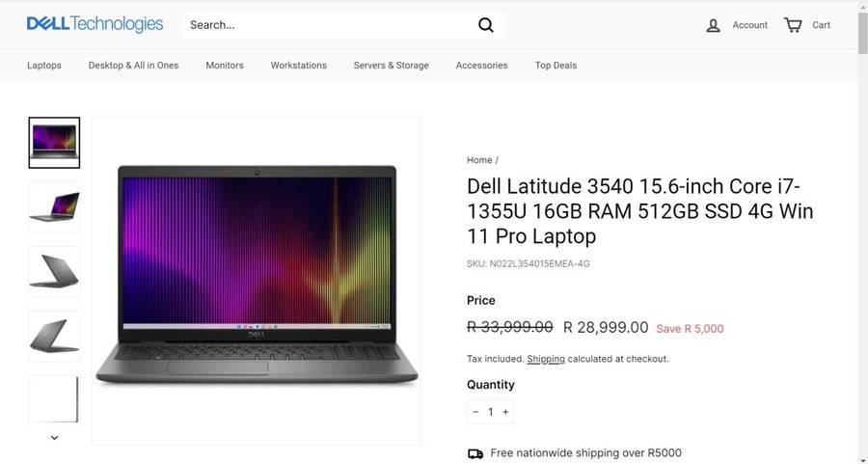Select the angled side-view laptop thumbnail

tap(54, 207)
